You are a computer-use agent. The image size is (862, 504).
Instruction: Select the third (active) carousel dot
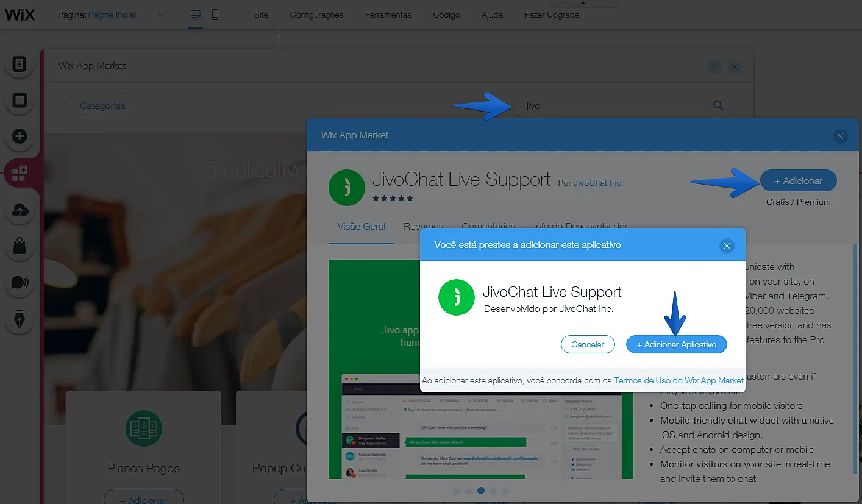(481, 490)
